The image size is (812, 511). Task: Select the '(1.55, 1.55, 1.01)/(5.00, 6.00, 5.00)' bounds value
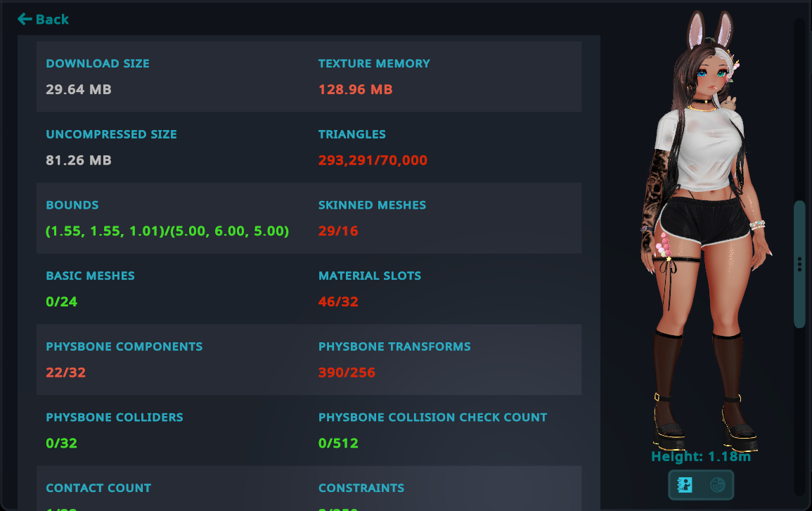(167, 231)
